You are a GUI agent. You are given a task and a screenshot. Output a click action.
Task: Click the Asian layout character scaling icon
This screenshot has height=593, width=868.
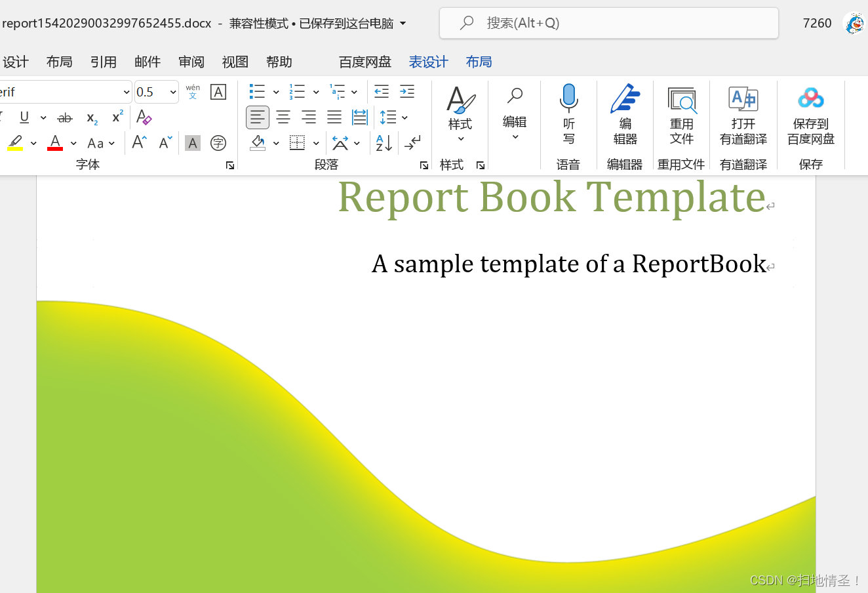340,142
